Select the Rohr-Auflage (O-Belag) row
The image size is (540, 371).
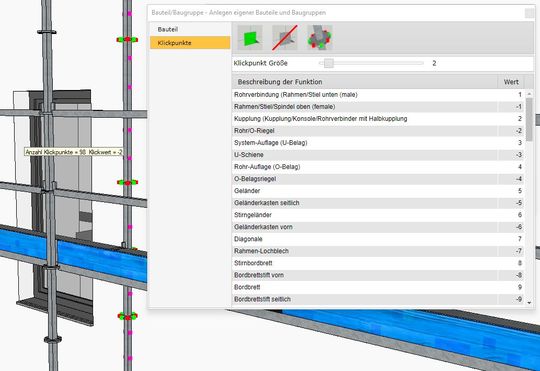[x=378, y=167]
